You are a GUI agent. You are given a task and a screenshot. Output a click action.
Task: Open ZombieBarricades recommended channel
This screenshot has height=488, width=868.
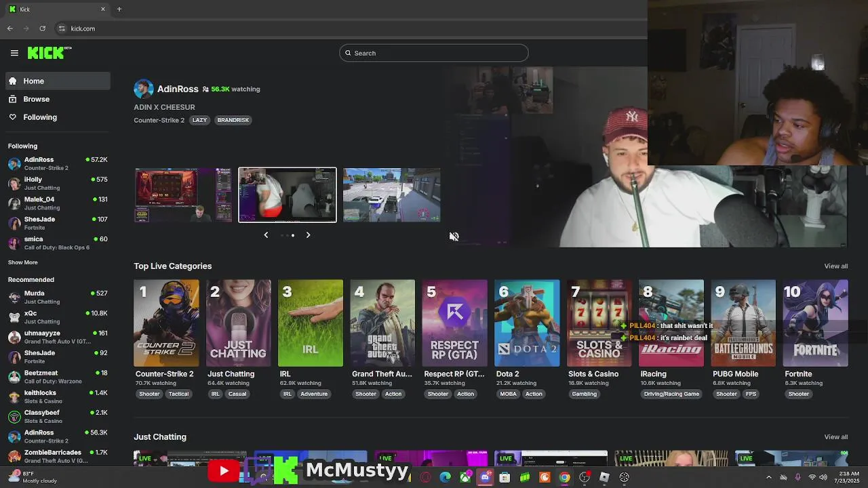[x=58, y=456]
